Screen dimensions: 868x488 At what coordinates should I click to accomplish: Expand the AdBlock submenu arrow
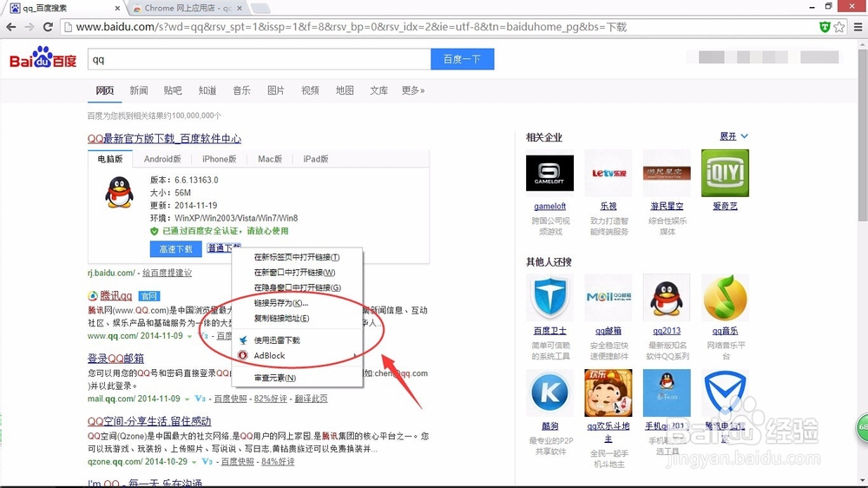click(355, 356)
